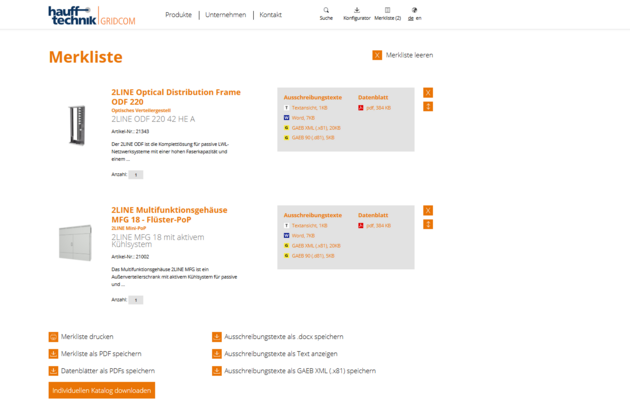Image resolution: width=630 pixels, height=420 pixels.
Task: Click download icon beside Ausschreibungstexte als Text anzeigen
Action: [x=217, y=354]
